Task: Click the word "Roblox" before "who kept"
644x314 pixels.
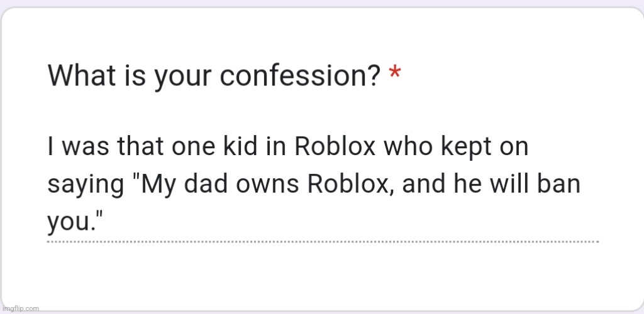Action: pyautogui.click(x=335, y=148)
